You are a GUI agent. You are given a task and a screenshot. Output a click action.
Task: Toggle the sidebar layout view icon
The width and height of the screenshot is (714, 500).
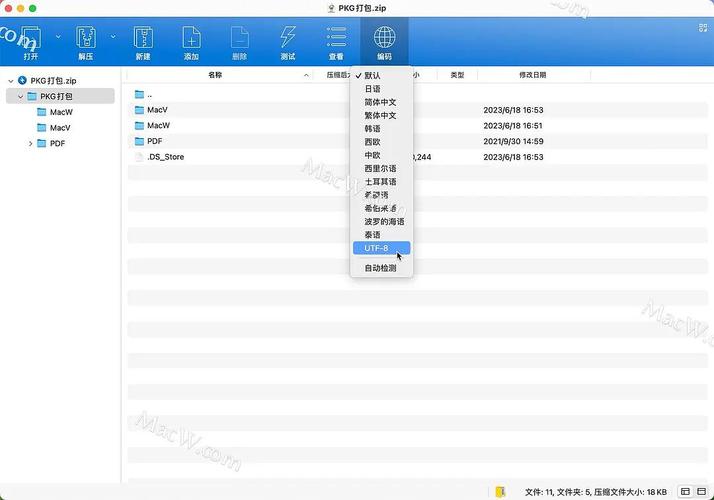click(x=685, y=491)
